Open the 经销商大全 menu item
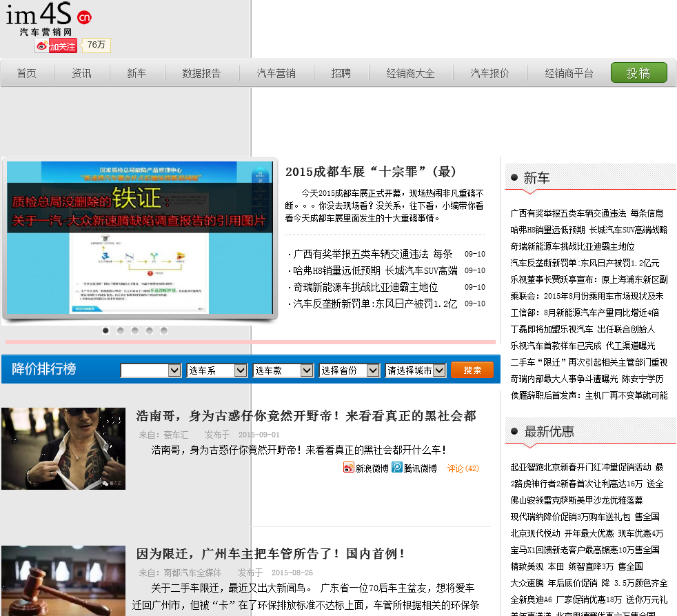Viewport: 677px width, 616px height. (410, 73)
